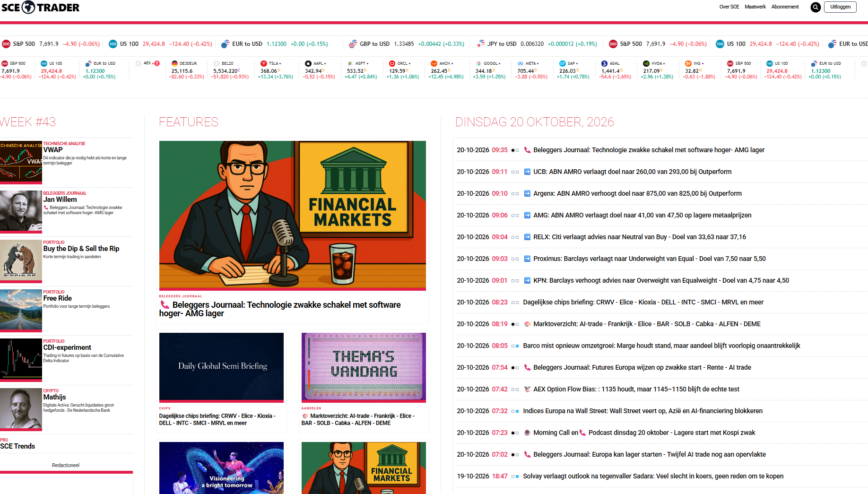The height and width of the screenshot is (494, 868).
Task: Open the Abonnement menu item
Action: [785, 7]
